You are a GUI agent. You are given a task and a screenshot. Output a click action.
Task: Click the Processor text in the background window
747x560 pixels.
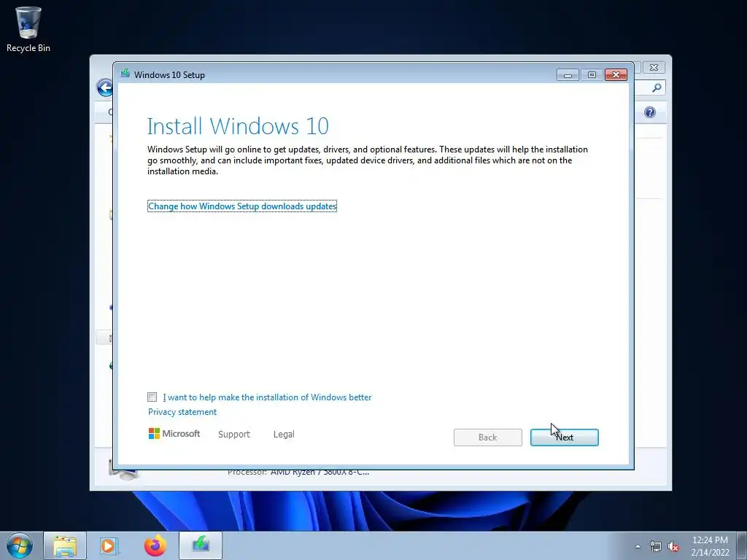coord(298,472)
